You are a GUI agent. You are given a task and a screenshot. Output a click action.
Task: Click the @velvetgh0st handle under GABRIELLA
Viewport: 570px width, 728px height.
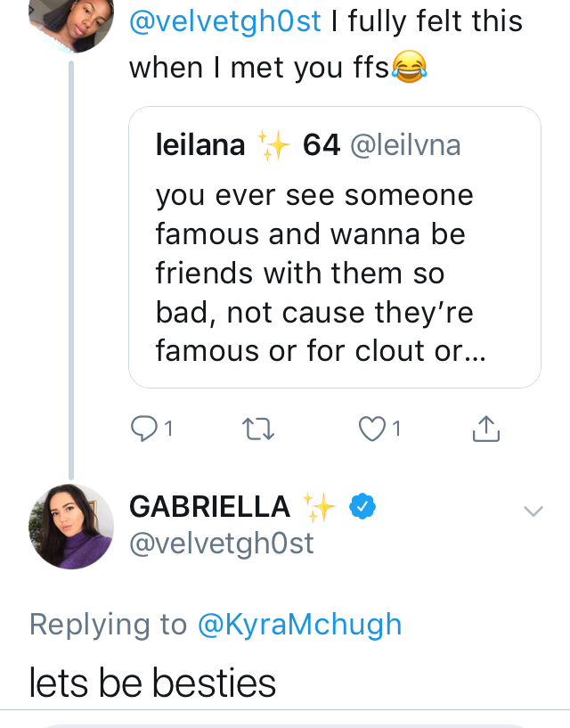(x=222, y=544)
